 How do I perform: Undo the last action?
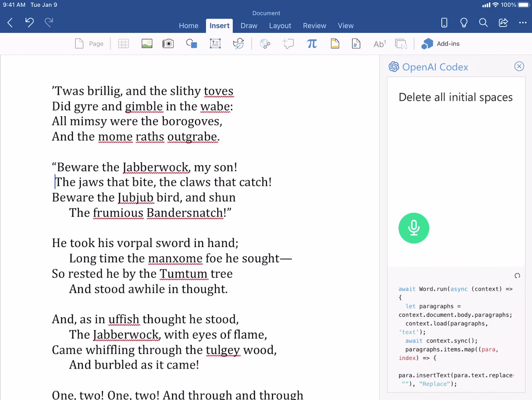29,23
